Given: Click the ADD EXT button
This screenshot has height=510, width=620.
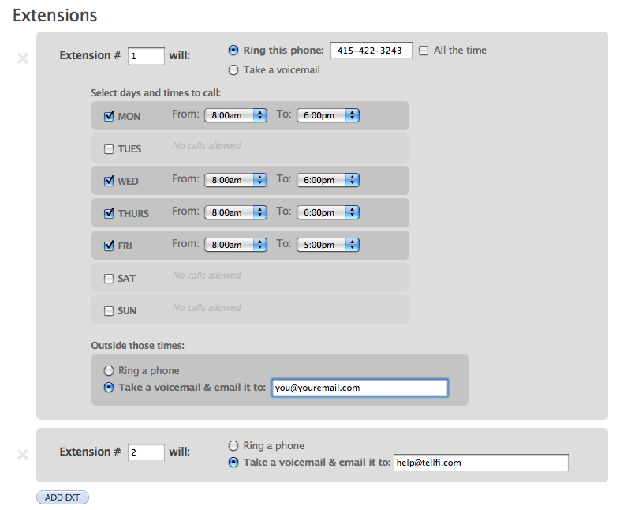Looking at the screenshot, I should pos(62,496).
